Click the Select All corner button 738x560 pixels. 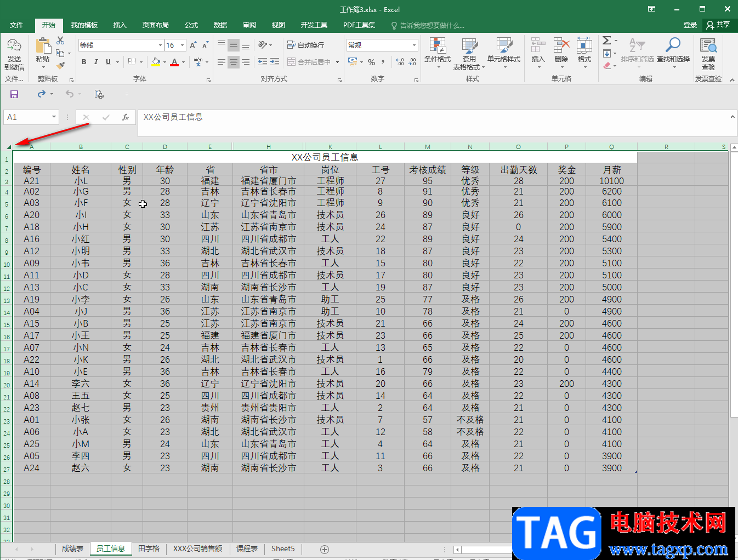[x=8, y=146]
